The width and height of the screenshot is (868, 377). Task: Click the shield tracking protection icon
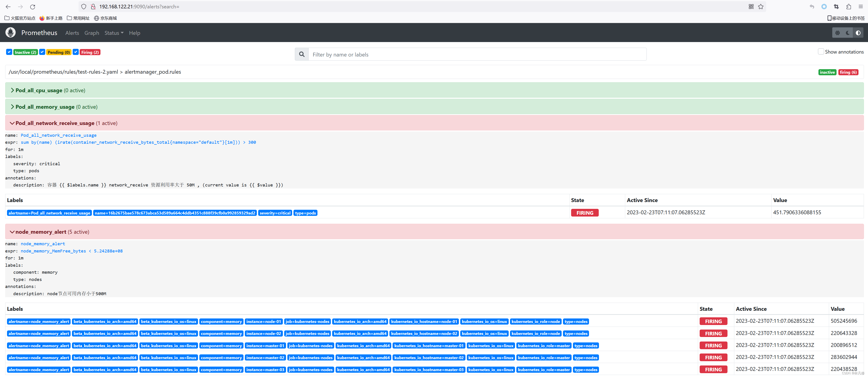click(x=84, y=7)
